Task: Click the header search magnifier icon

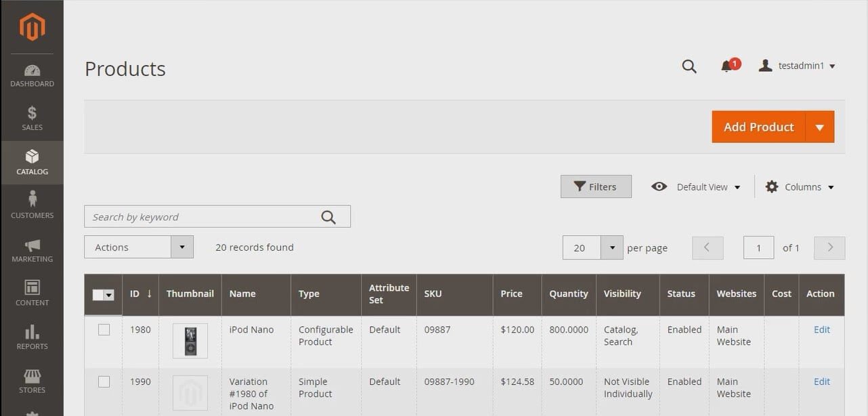Action: (x=689, y=66)
